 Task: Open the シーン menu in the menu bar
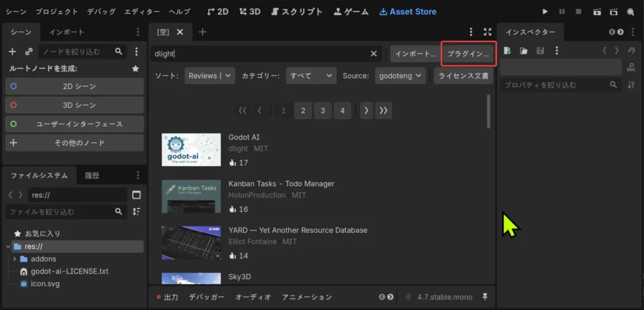16,11
